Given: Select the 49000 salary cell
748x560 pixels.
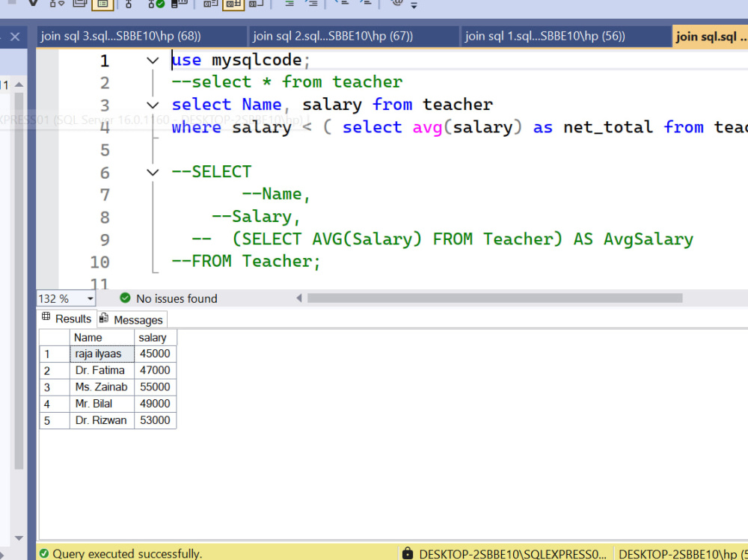Looking at the screenshot, I should [x=155, y=404].
